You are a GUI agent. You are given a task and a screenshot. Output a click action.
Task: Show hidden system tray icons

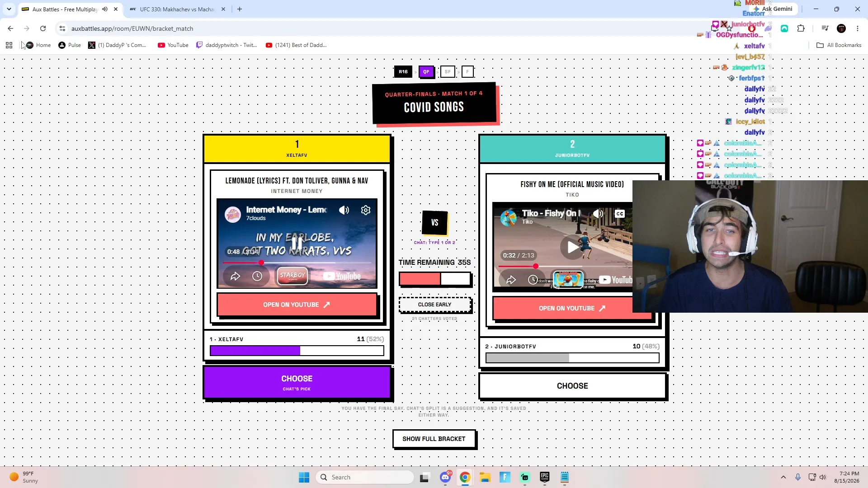point(783,477)
